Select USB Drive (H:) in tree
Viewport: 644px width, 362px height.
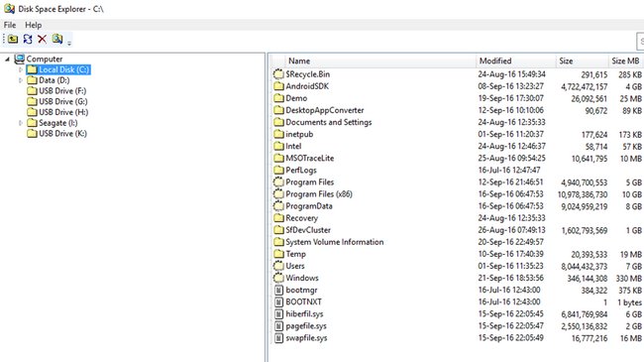pos(63,112)
